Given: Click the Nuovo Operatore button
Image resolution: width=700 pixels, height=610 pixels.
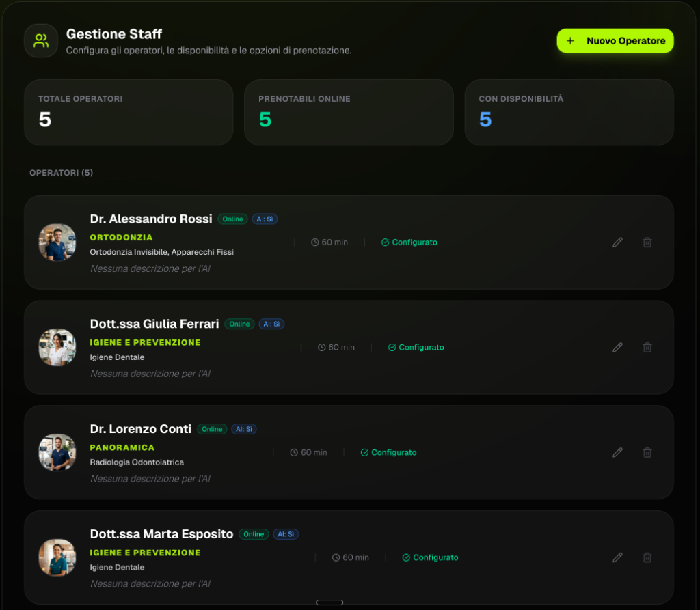Looking at the screenshot, I should [x=615, y=41].
